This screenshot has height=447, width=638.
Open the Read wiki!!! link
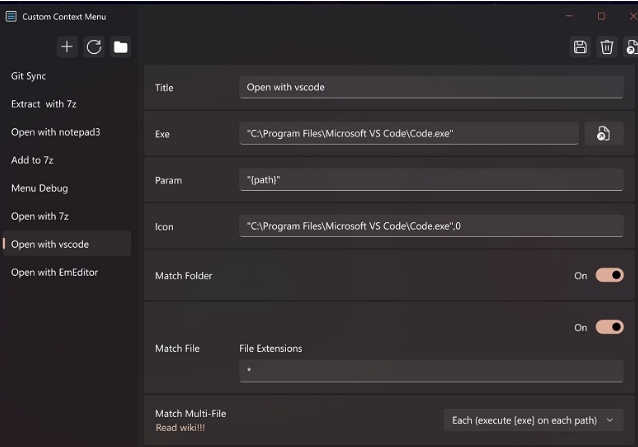coord(180,428)
